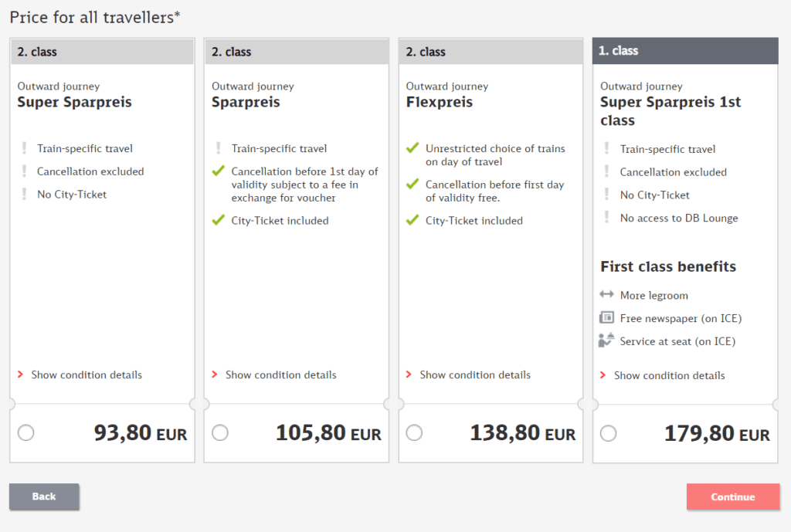Click the checkmark beside Unrestricted choice of trains

(411, 149)
